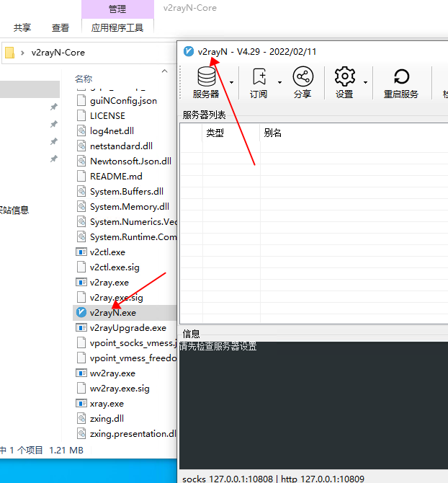
Task: Click the README.md blank file icon
Action: click(x=81, y=176)
